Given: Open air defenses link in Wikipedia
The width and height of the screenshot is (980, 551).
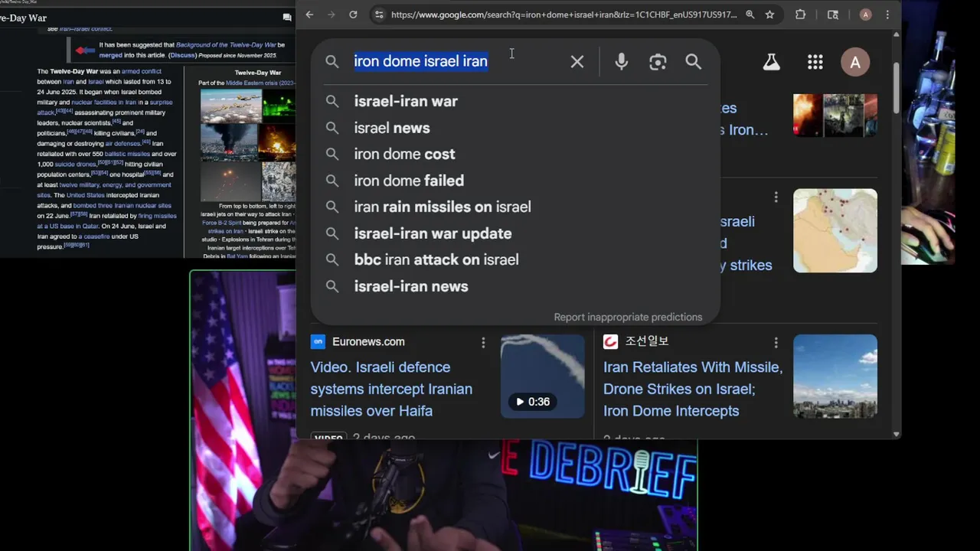Looking at the screenshot, I should tap(122, 143).
